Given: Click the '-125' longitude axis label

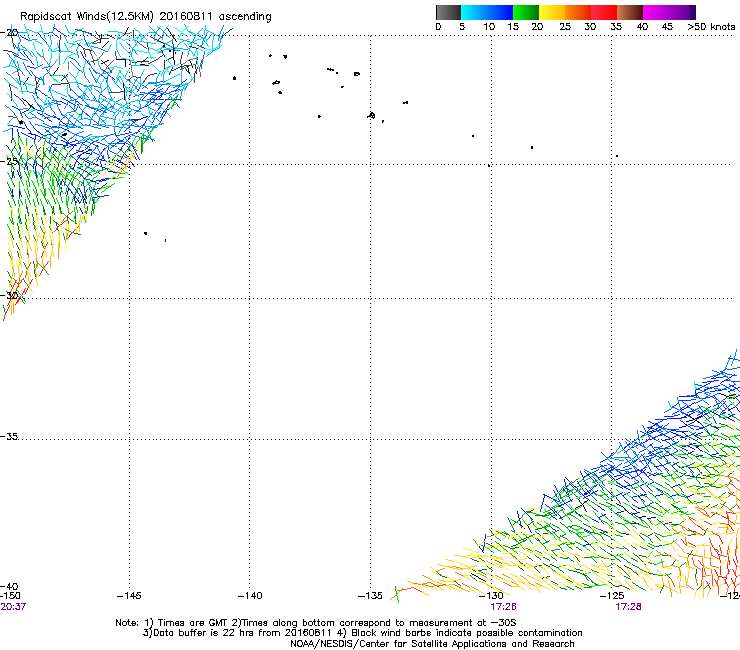Looking at the screenshot, I should pos(612,596).
